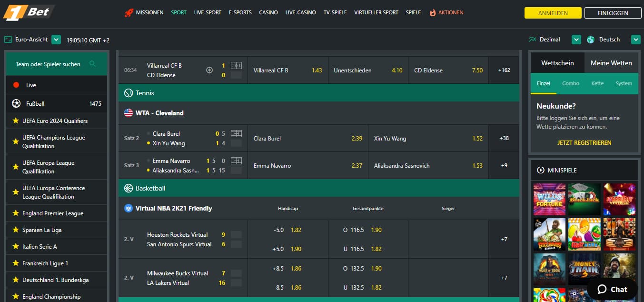644x302 pixels.
Task: Click the plus circle icon in Villarreal row
Action: 209,70
